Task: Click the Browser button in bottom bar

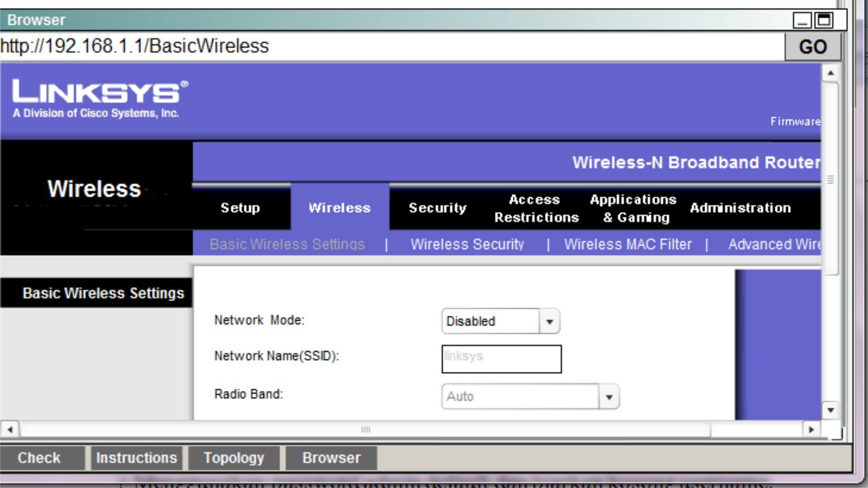Action: click(x=331, y=458)
